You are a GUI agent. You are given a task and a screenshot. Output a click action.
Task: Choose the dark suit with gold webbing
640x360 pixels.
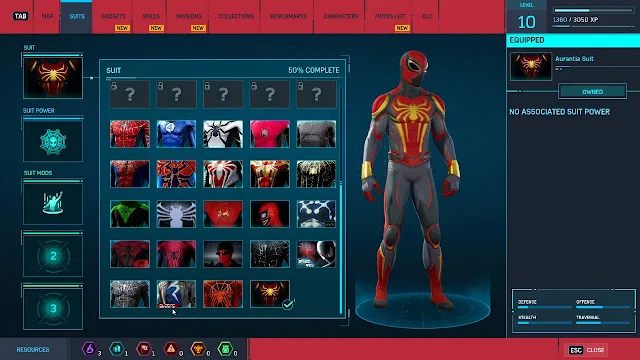(316, 174)
